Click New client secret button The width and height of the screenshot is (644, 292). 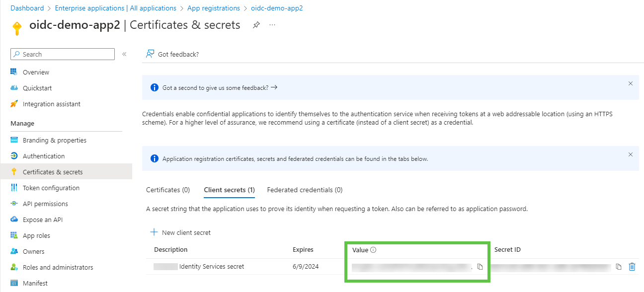[180, 232]
